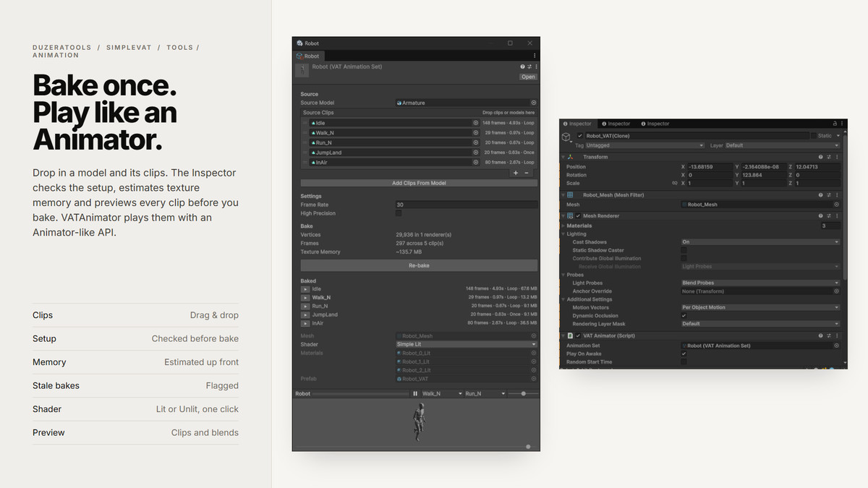This screenshot has width=868, height=488.
Task: Open the presets icon on Mesh Renderer header
Action: pos(830,215)
